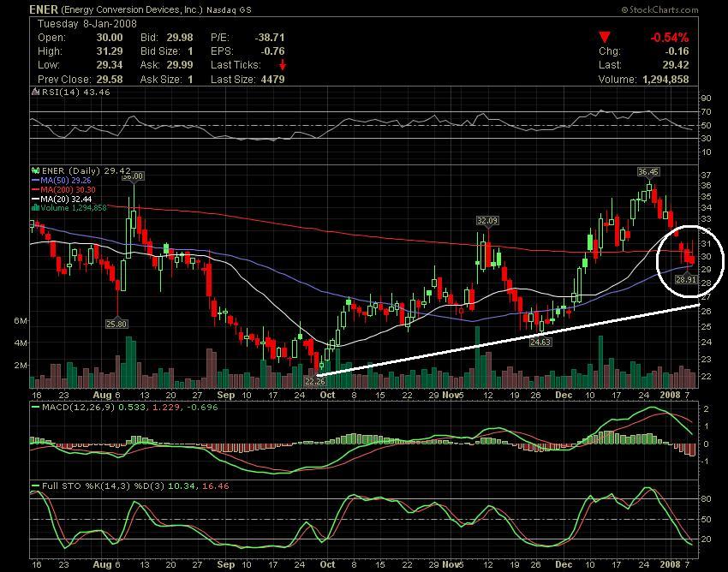Click the red MA(200) legend line

point(35,190)
